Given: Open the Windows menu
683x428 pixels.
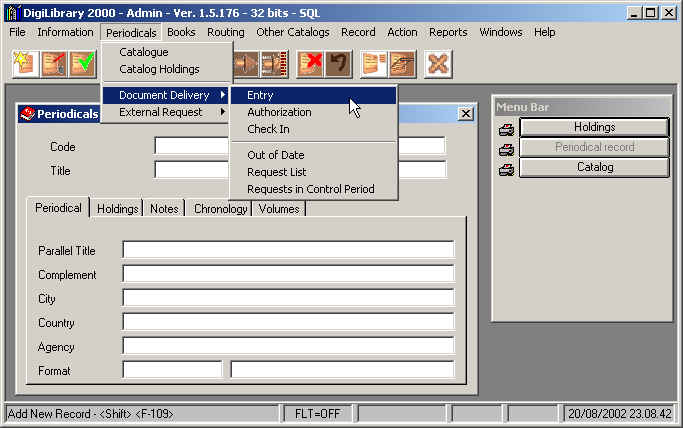Looking at the screenshot, I should tap(501, 32).
